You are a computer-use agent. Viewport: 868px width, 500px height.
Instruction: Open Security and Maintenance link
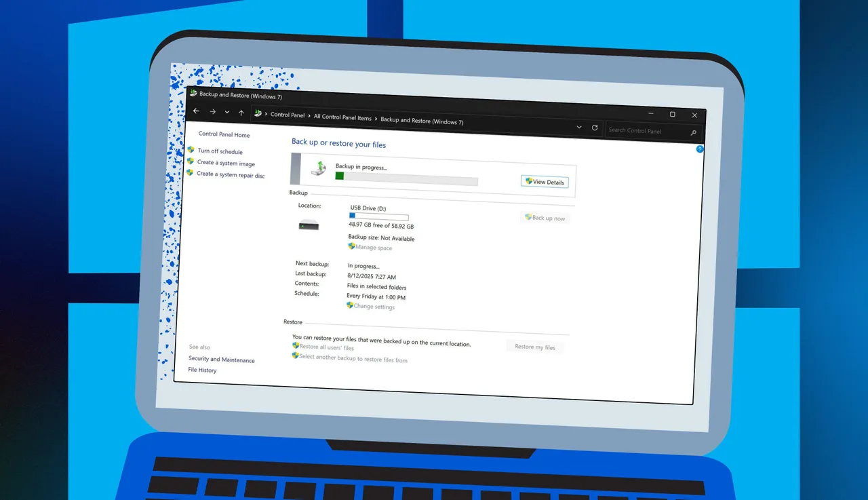point(222,360)
